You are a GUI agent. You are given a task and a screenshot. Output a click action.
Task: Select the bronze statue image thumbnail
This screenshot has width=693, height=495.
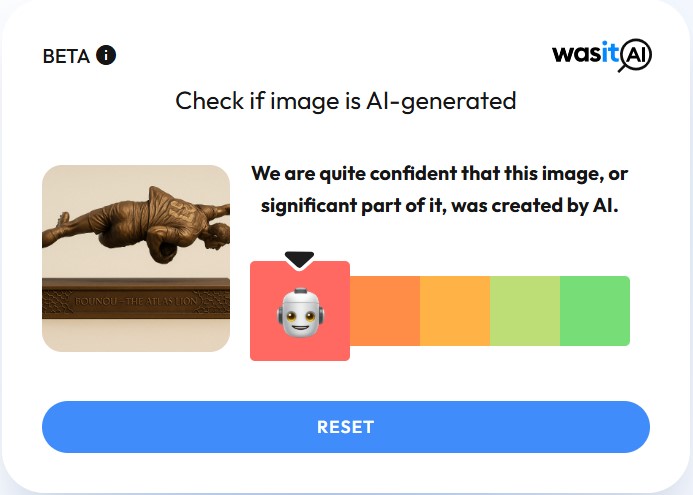pos(136,259)
